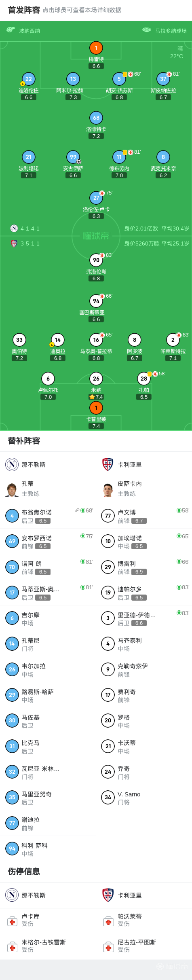Click the Napoli crest beside 4-1-4-1
192x980 pixels.
[x=14, y=229]
